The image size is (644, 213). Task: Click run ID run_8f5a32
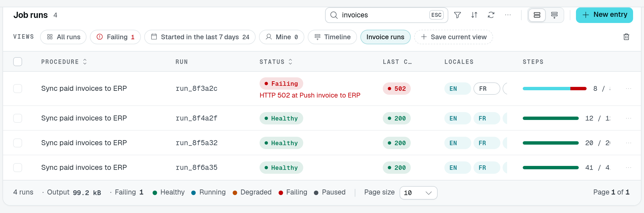(197, 143)
